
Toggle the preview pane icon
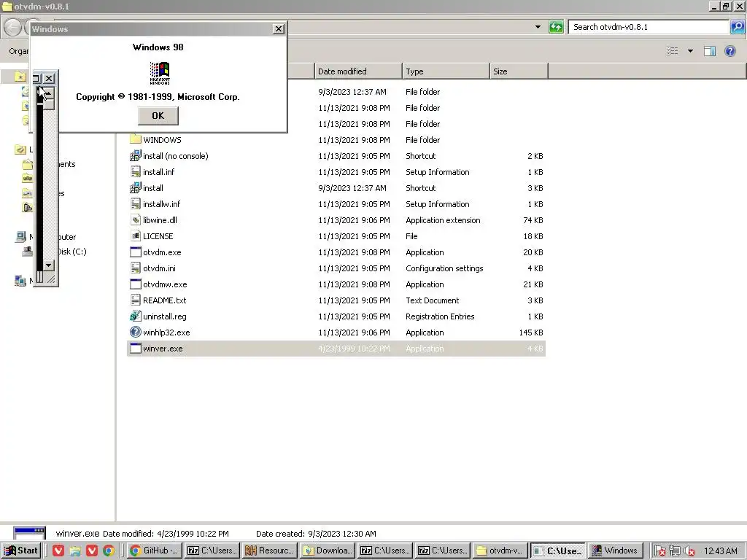[x=709, y=51]
